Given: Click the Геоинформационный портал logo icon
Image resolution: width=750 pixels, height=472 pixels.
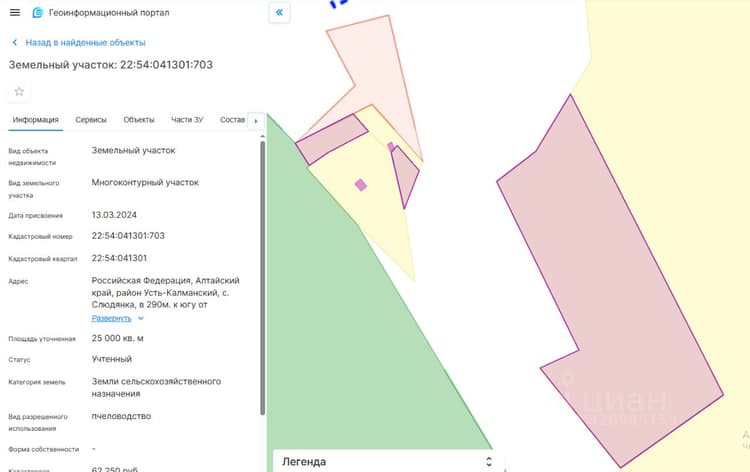Looking at the screenshot, I should (x=37, y=13).
